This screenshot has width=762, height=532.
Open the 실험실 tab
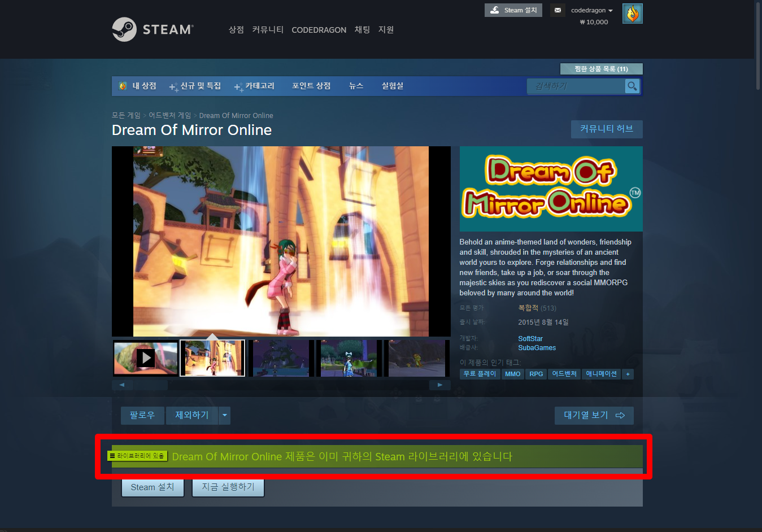393,86
